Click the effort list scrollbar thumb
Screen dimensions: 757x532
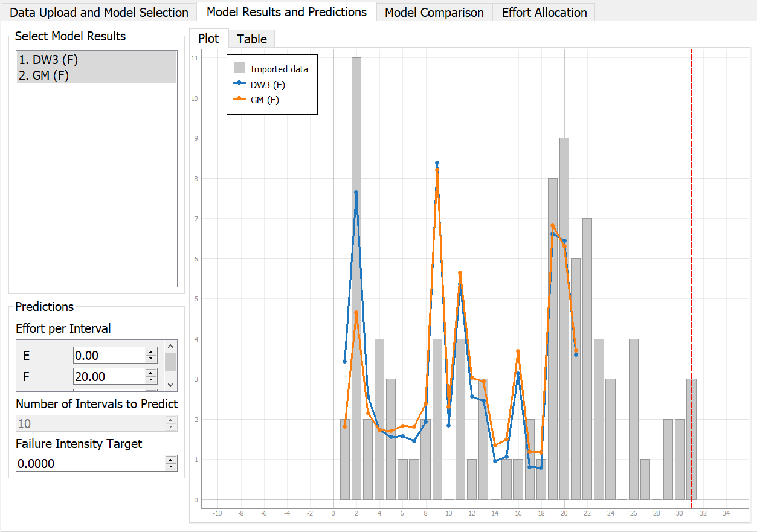171,362
